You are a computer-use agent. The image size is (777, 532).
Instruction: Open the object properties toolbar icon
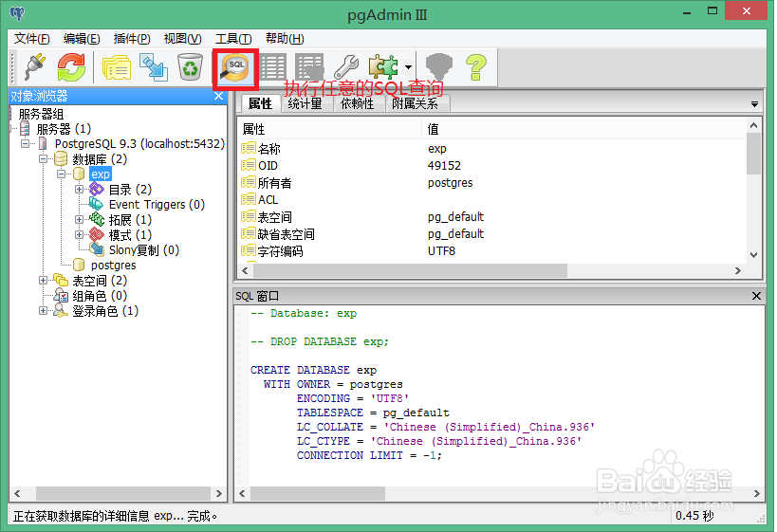click(116, 67)
